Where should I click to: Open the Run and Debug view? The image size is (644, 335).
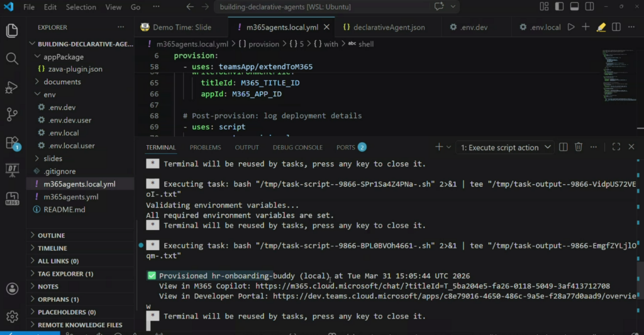click(12, 87)
